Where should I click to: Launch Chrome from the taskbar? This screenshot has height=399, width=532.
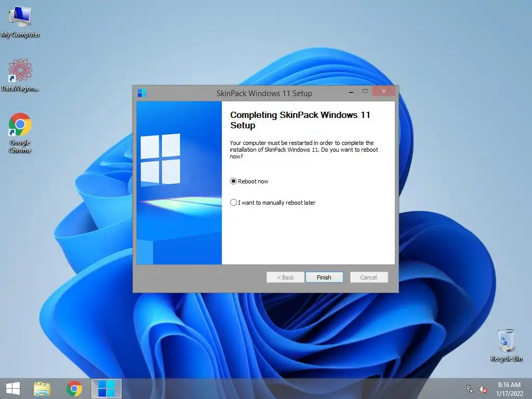pos(74,389)
